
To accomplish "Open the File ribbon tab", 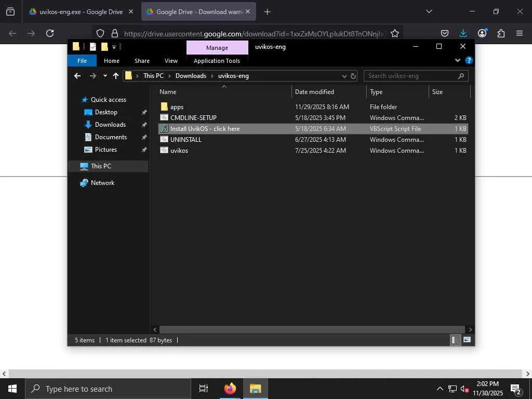I will [x=82, y=61].
